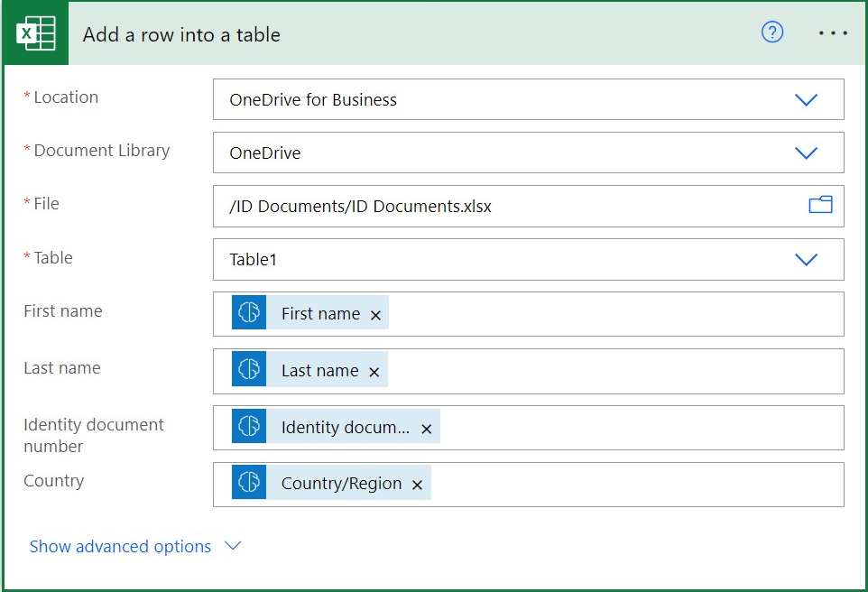Screen dimensions: 868x592
Task: Open the Location dropdown
Action: [x=806, y=99]
